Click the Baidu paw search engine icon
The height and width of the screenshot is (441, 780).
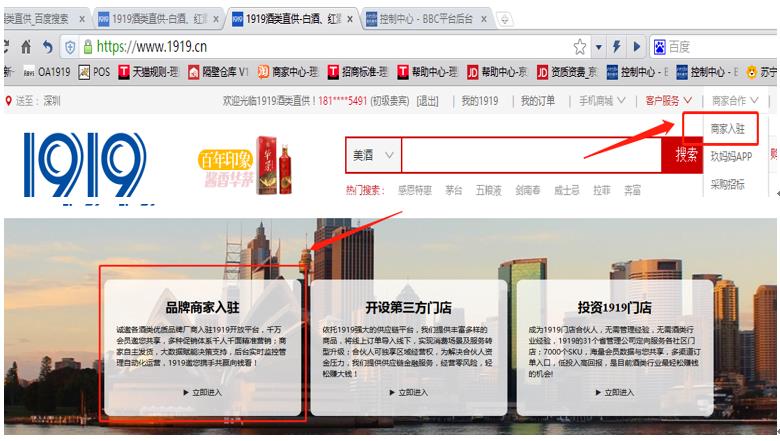[x=659, y=47]
